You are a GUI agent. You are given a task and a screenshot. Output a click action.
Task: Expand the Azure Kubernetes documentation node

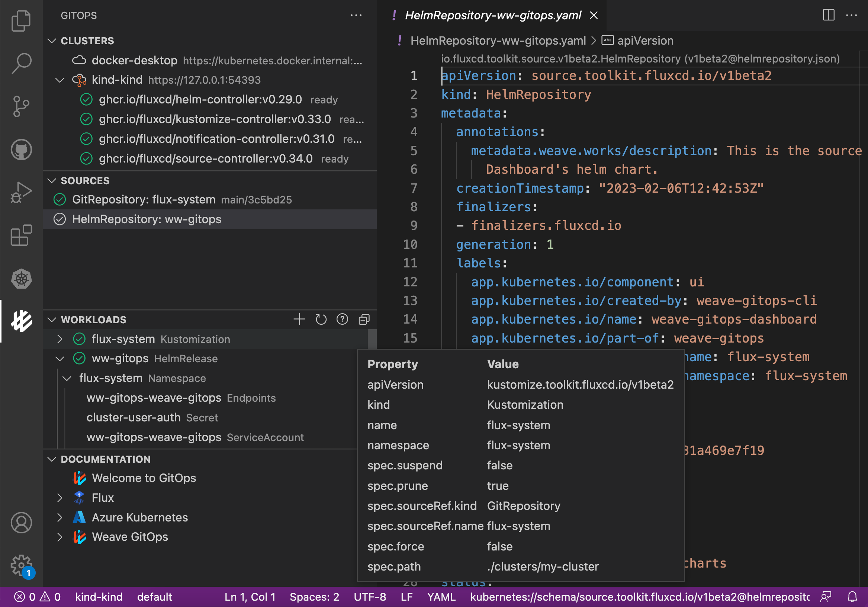pyautogui.click(x=60, y=517)
